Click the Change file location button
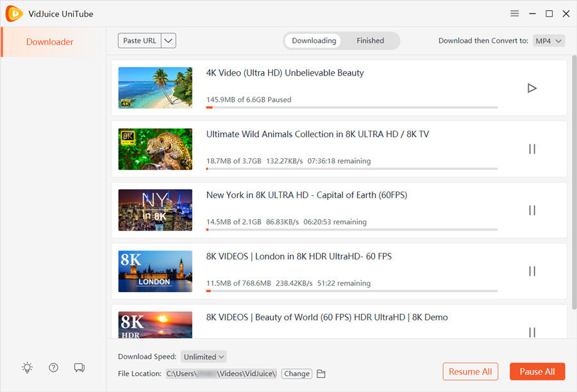577x392 pixels. click(x=297, y=373)
